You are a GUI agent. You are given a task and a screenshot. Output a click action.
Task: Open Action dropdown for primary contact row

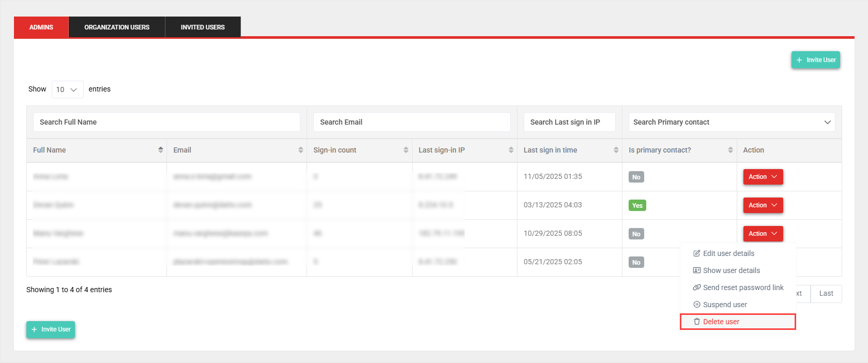pos(763,205)
